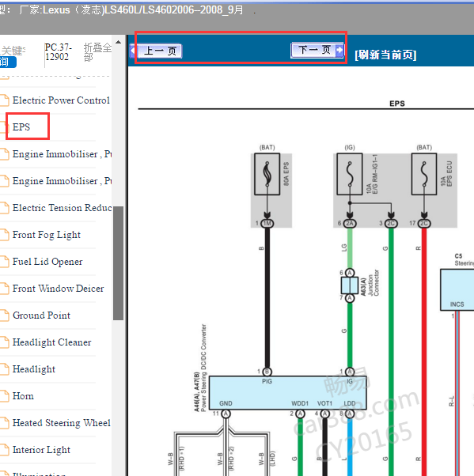Click the 80A EPS fuse symbol
The height and width of the screenshot is (476, 474).
267,174
